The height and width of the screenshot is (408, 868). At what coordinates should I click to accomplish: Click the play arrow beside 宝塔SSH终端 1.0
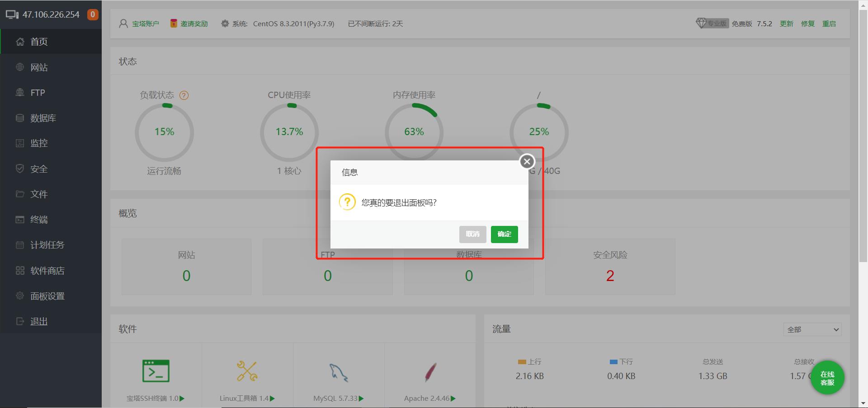click(182, 399)
